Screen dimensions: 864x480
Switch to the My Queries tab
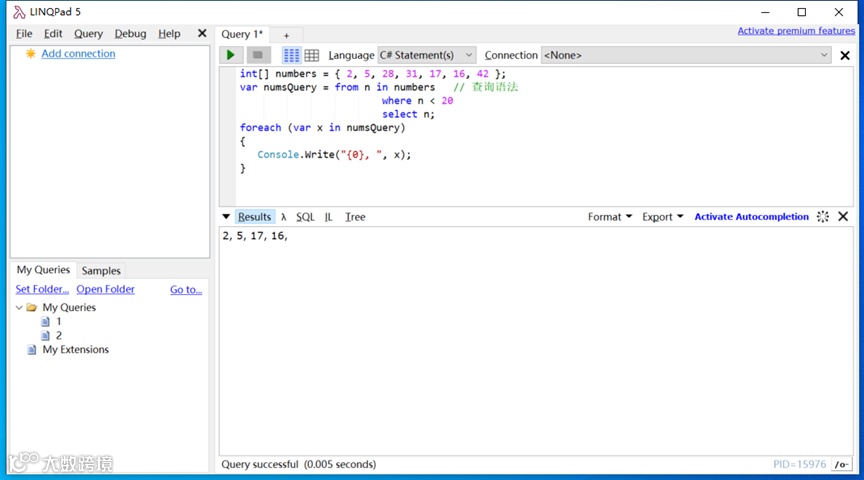pos(43,270)
